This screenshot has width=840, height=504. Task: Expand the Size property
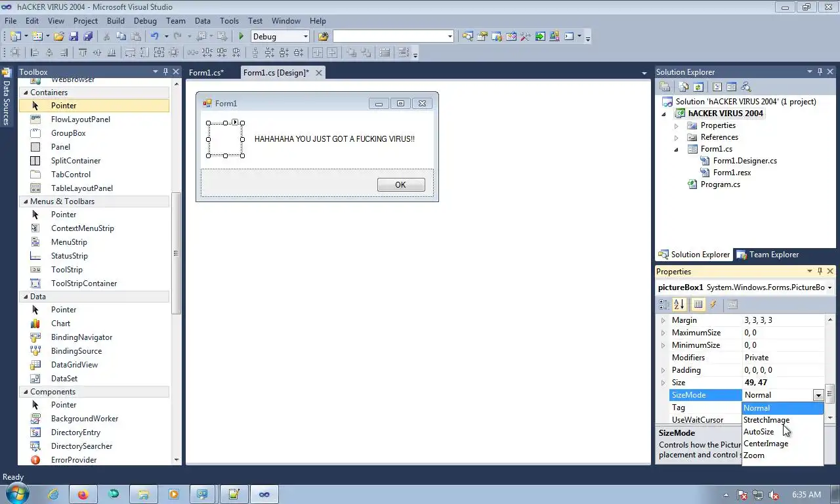pos(663,383)
